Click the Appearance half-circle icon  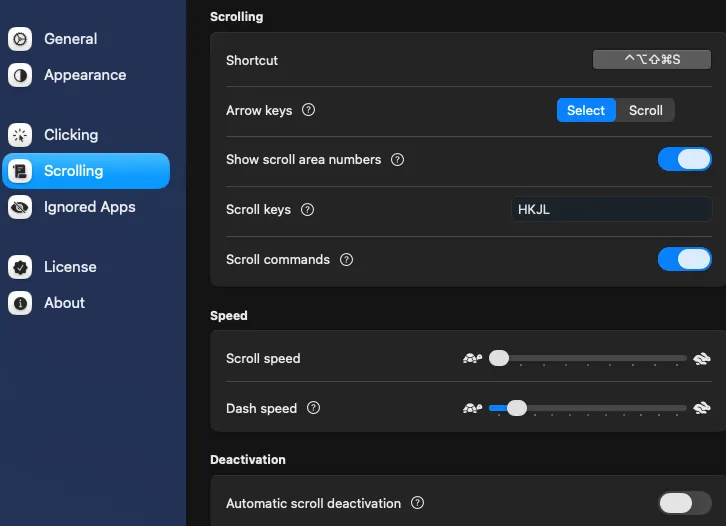coord(20,75)
